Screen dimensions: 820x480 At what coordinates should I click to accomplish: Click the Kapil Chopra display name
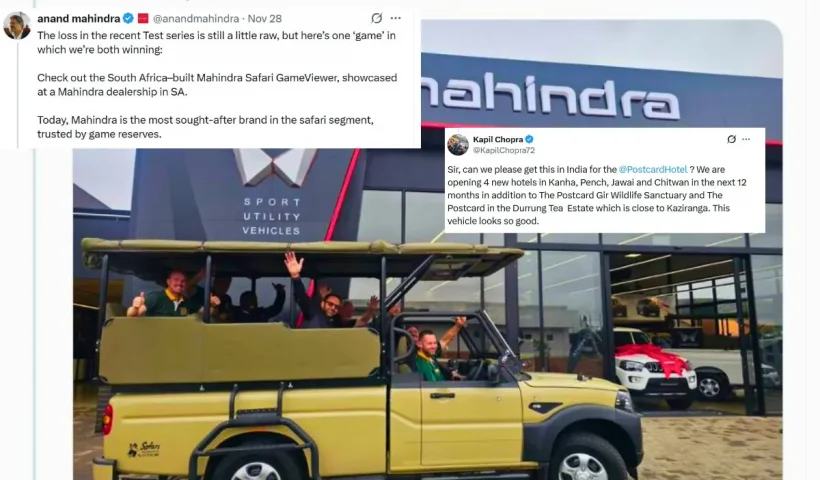pyautogui.click(x=498, y=139)
